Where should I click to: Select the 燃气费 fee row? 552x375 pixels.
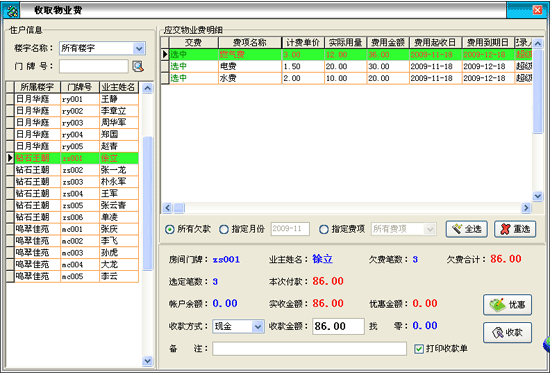coord(347,55)
